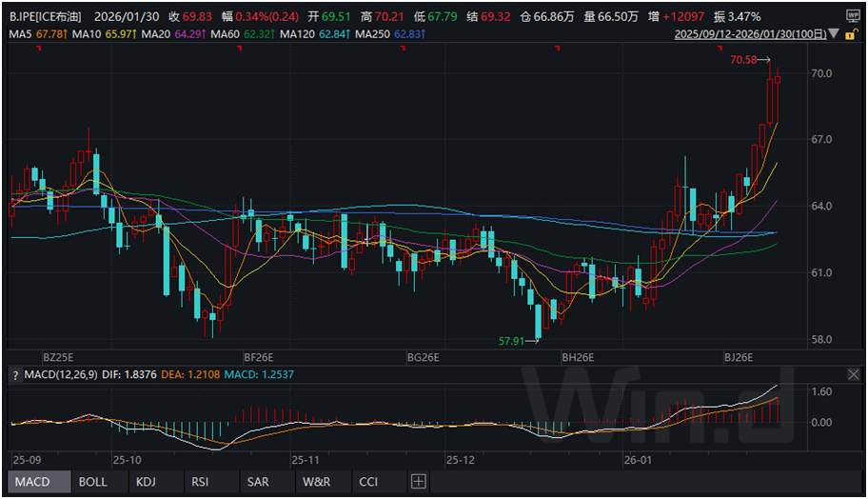Click the 增 +12097 increase value

(x=676, y=16)
